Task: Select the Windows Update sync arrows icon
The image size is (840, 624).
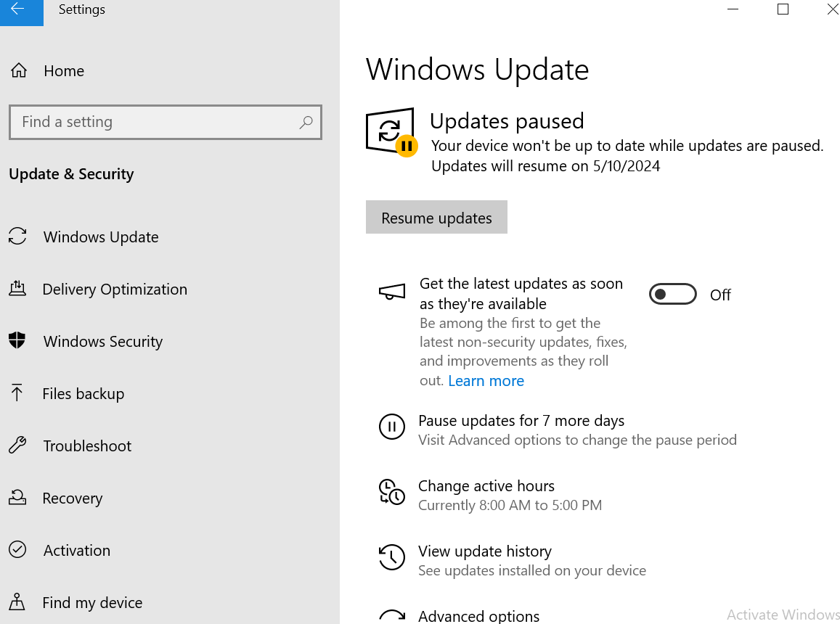Action: [17, 237]
